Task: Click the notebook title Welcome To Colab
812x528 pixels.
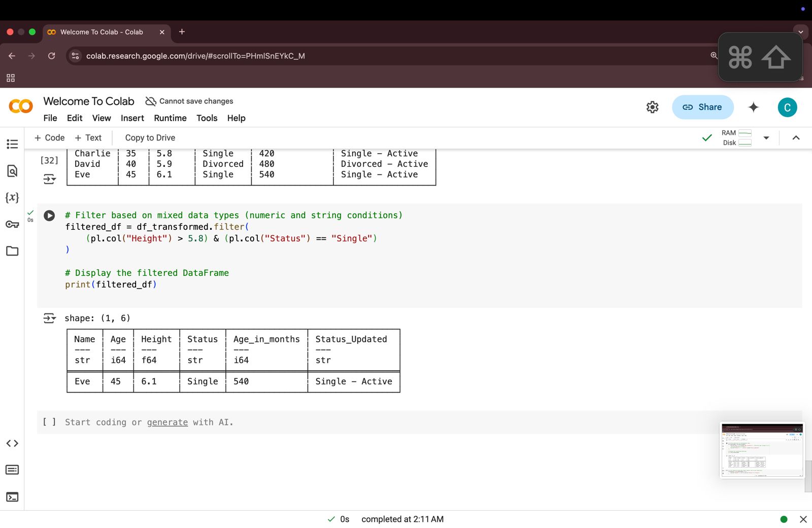Action: tap(89, 101)
